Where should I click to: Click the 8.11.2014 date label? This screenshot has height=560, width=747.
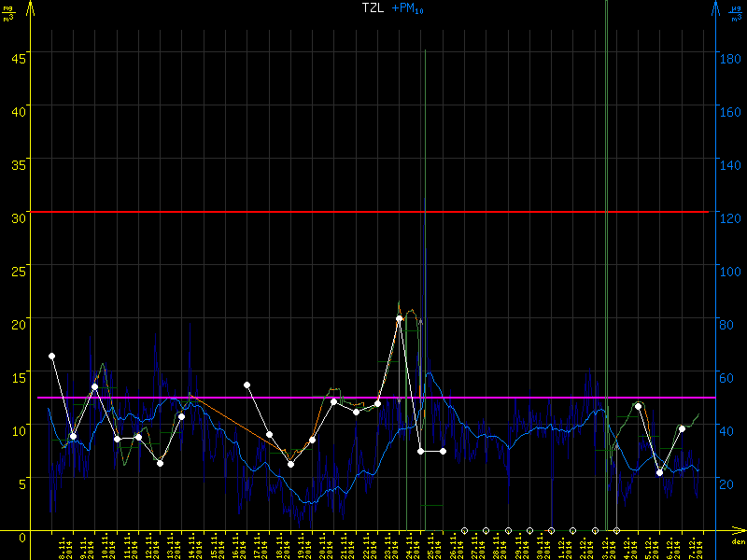click(x=63, y=546)
